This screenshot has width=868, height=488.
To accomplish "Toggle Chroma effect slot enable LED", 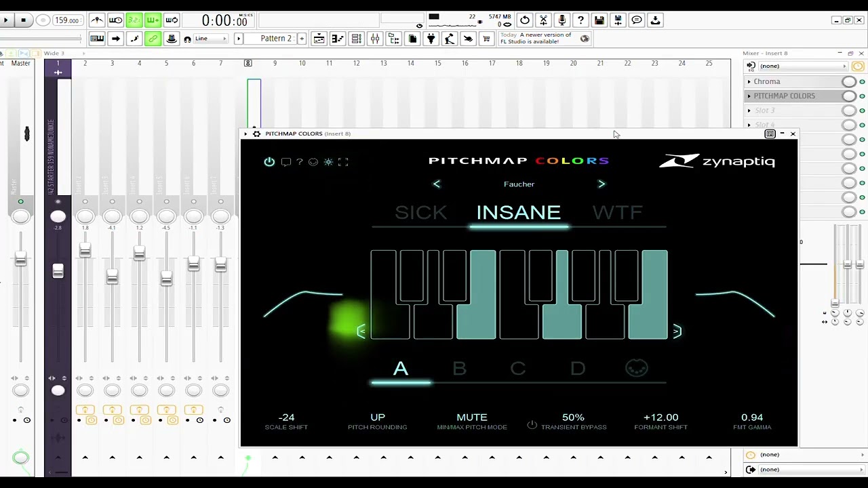I will coord(862,81).
